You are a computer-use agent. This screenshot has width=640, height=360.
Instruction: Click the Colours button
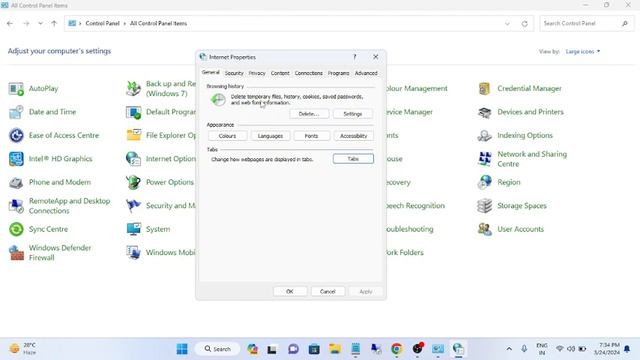(227, 136)
